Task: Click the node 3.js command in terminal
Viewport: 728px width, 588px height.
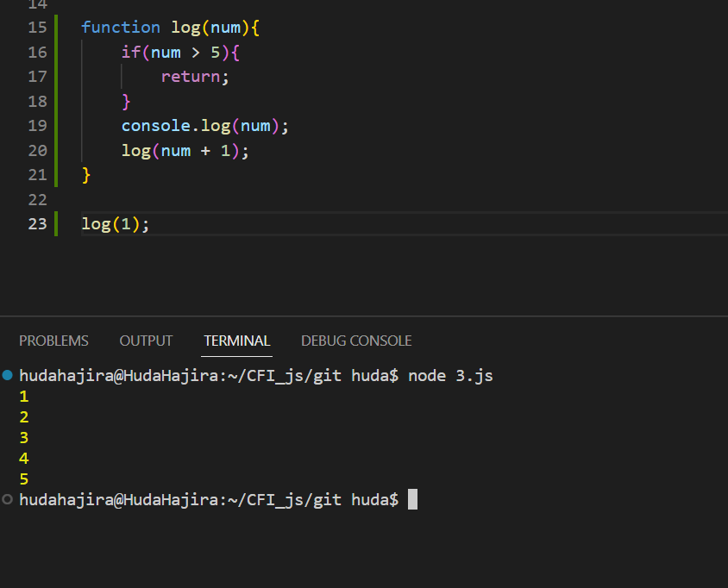Action: 457,375
